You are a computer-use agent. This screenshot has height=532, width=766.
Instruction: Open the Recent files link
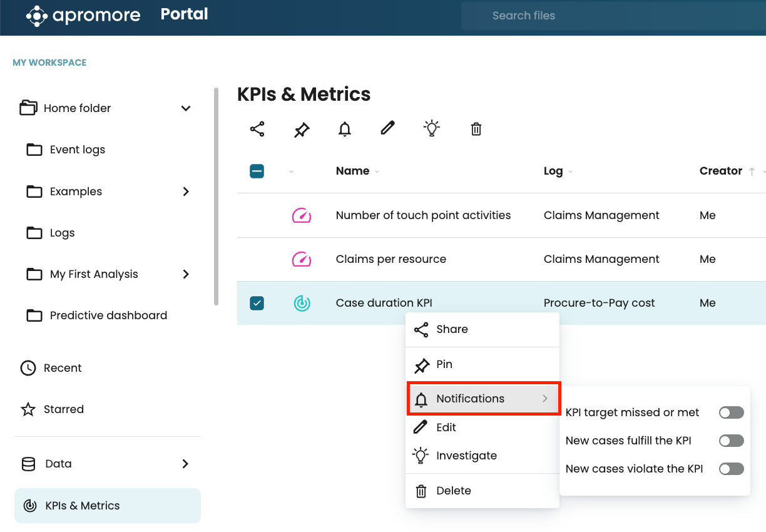click(63, 368)
